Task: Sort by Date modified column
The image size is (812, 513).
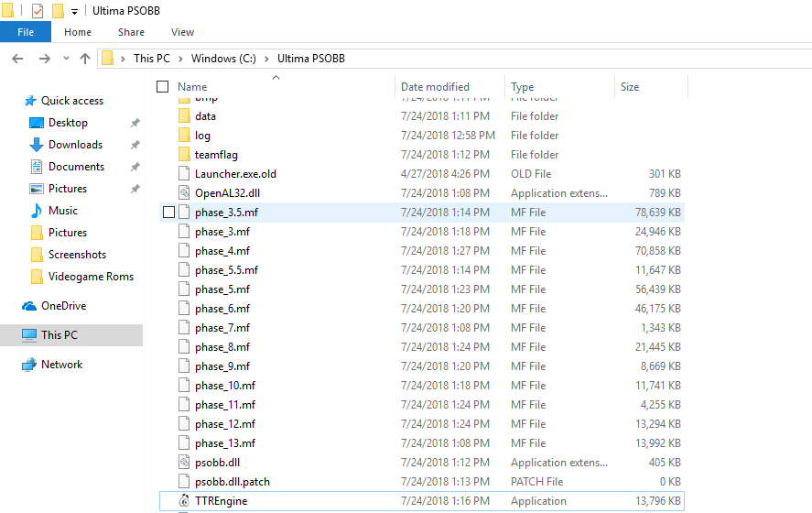Action: (435, 86)
